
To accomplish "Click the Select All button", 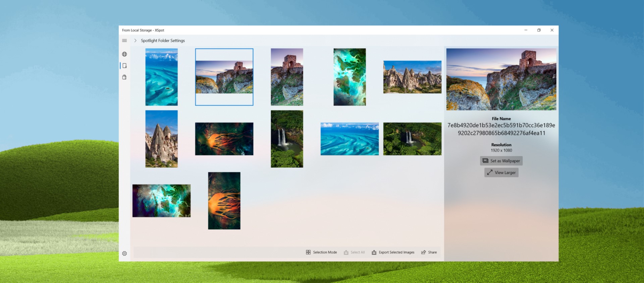I will 354,252.
